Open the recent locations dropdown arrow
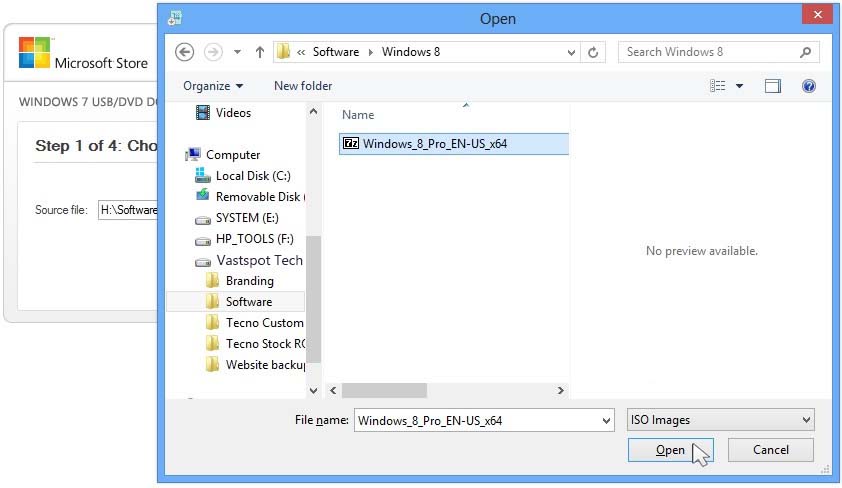This screenshot has width=842, height=488. (237, 52)
